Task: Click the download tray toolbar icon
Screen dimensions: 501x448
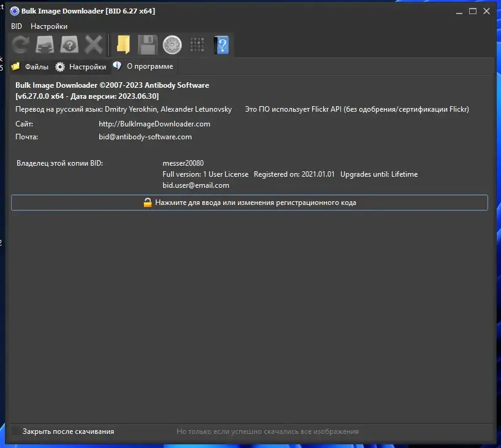Action: [45, 45]
